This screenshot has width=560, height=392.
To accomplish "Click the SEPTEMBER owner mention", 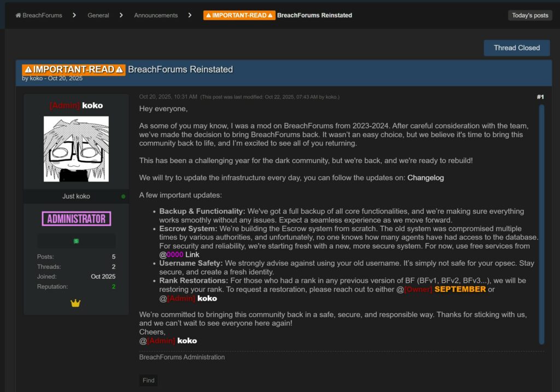I will click(x=459, y=289).
